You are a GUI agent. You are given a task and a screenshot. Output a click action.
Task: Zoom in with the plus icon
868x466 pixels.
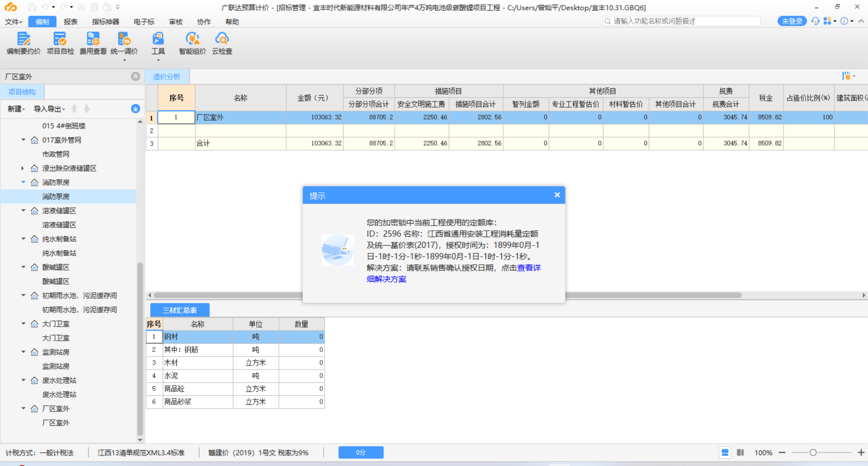click(x=861, y=452)
